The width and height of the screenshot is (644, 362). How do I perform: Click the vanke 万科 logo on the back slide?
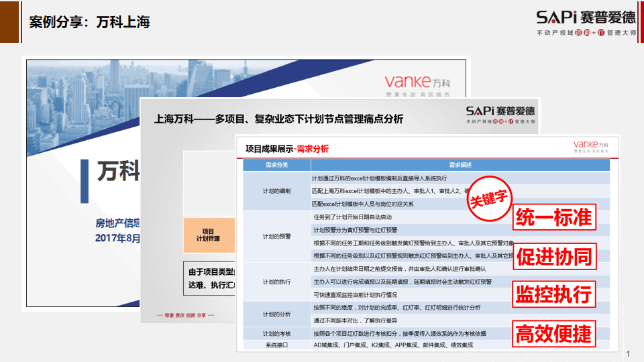tap(417, 85)
